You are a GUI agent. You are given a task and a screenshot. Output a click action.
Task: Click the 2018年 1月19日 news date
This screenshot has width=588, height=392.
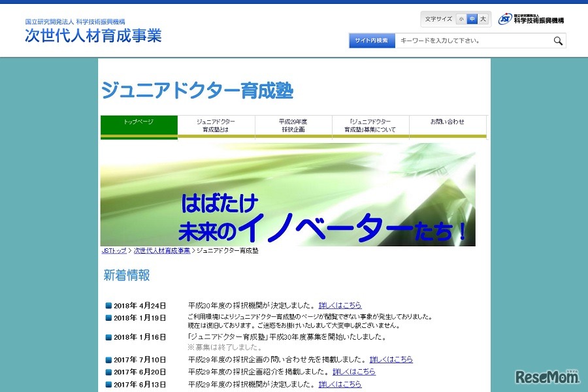click(x=140, y=318)
